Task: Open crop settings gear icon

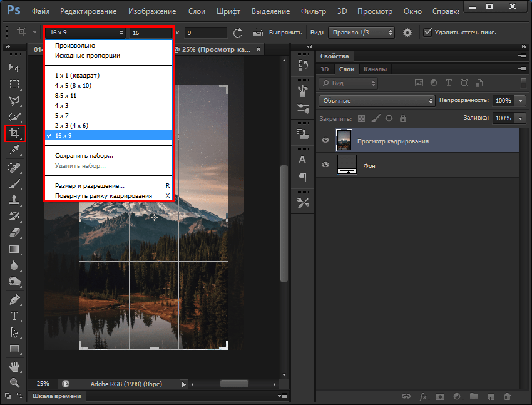Action: [407, 33]
